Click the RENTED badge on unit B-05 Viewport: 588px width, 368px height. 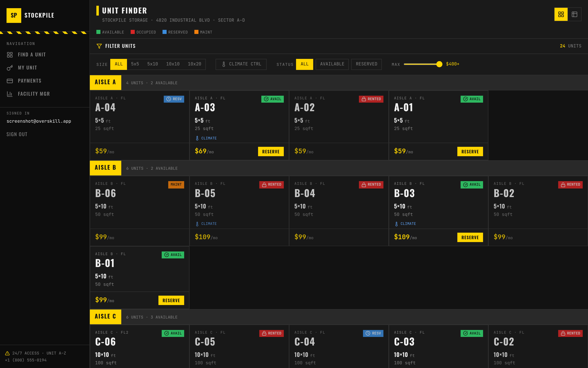coord(271,185)
